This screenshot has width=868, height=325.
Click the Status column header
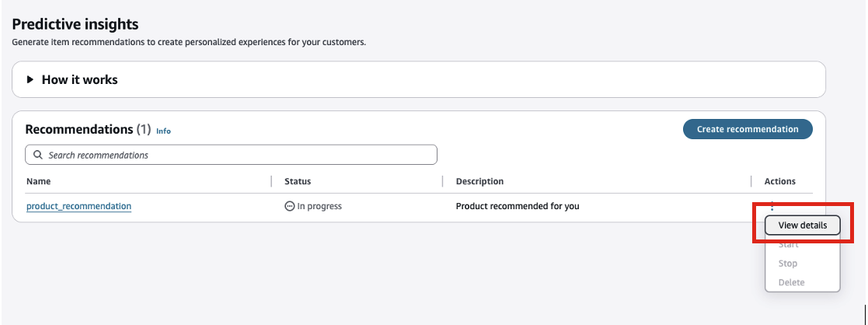point(298,181)
